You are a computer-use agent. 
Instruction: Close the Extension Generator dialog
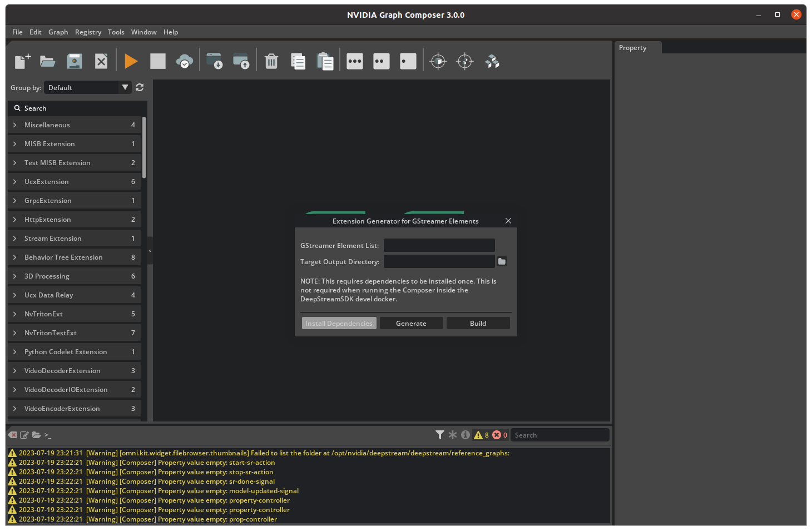pyautogui.click(x=508, y=221)
